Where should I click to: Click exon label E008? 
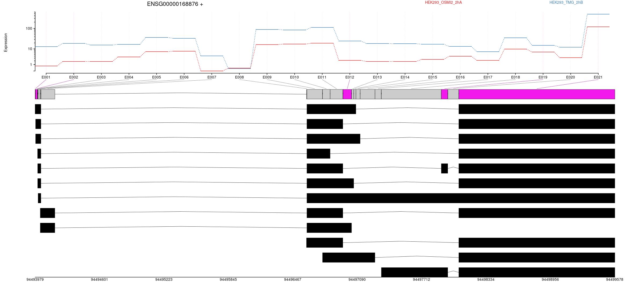pos(239,77)
